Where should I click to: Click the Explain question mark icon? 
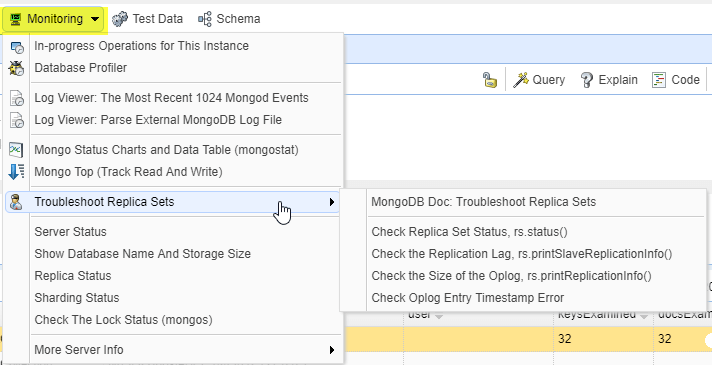coord(587,80)
